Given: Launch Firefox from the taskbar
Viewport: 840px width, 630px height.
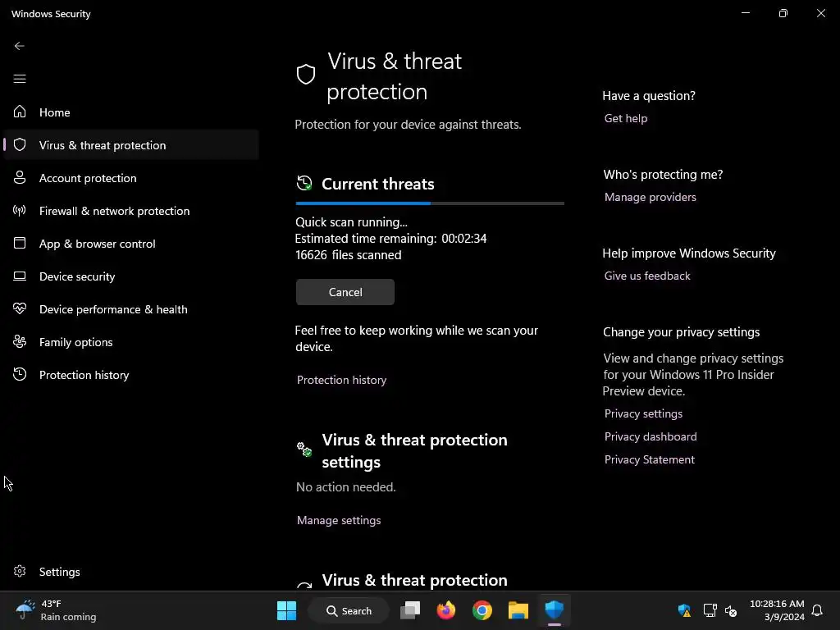Looking at the screenshot, I should click(x=446, y=610).
